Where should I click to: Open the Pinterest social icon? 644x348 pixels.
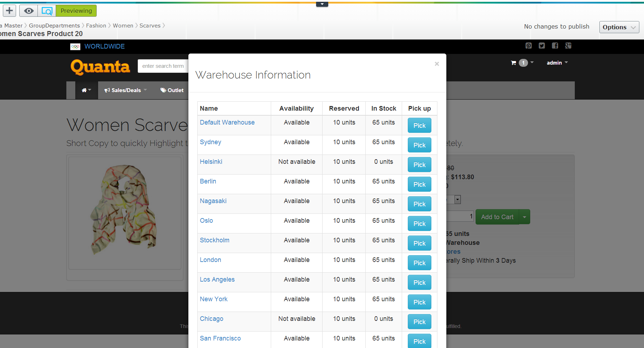pyautogui.click(x=528, y=46)
